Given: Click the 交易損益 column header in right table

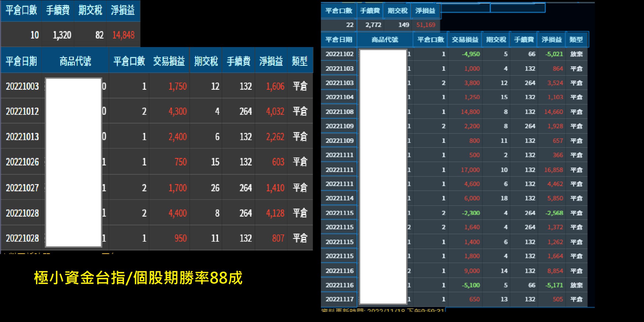Looking at the screenshot, I should [465, 40].
